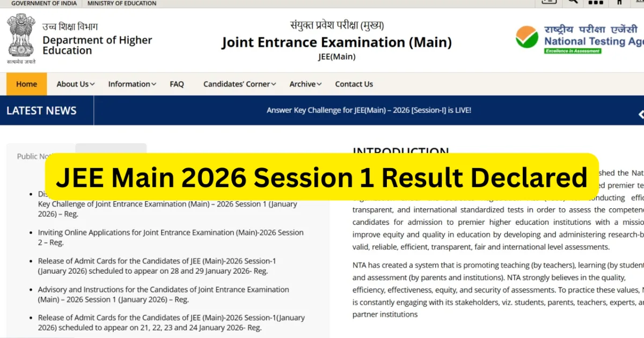This screenshot has height=338, width=644.
Task: Open the Answer Key Challenge news link
Action: pos(369,110)
